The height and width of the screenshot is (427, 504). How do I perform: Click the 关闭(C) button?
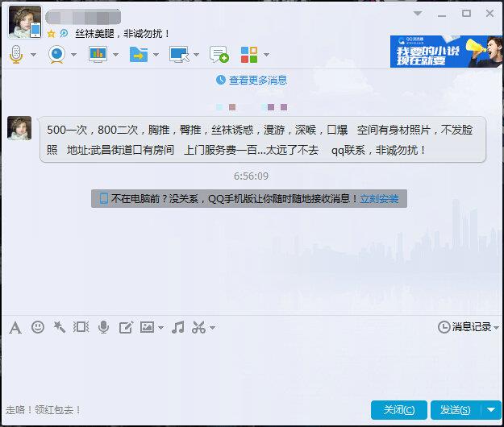[399, 410]
